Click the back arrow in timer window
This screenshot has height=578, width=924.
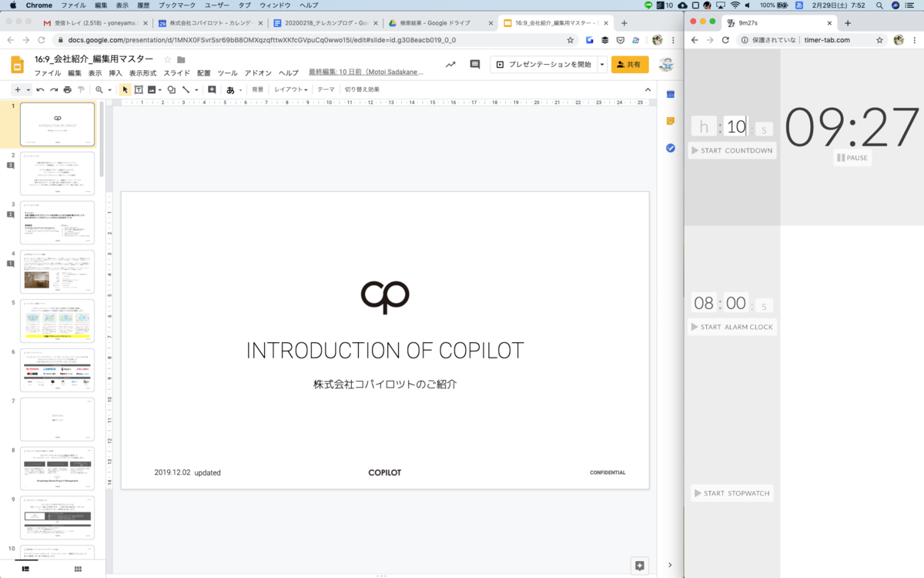[x=695, y=40]
